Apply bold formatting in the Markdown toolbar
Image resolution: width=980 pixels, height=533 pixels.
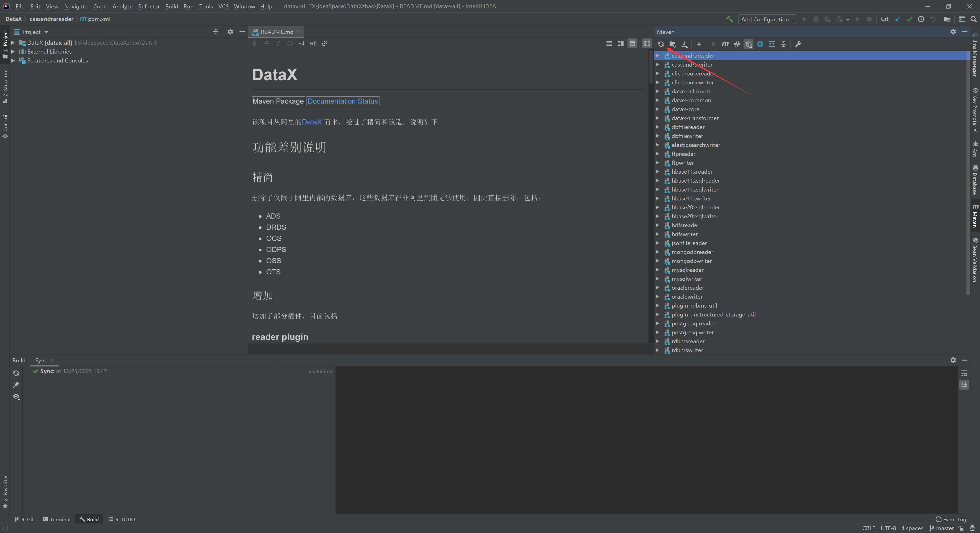click(x=255, y=43)
